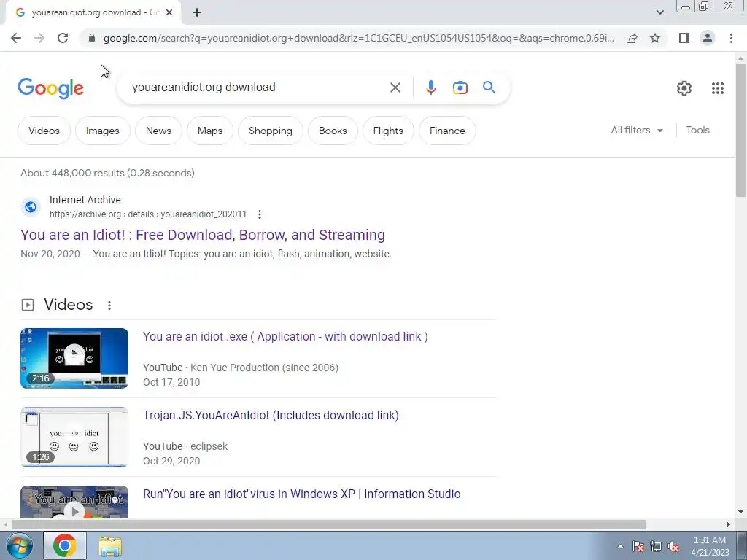Open search Tools
Screen dimensions: 747x560
(697, 130)
